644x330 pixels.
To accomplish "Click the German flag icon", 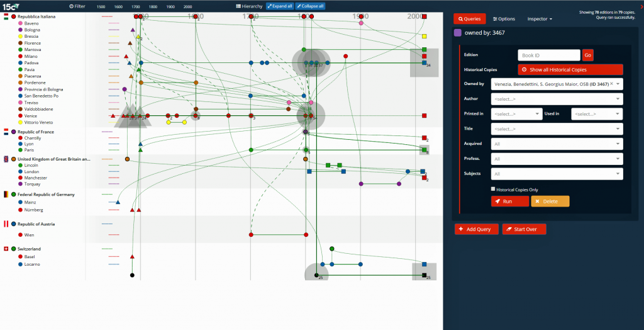I will [x=6, y=195].
